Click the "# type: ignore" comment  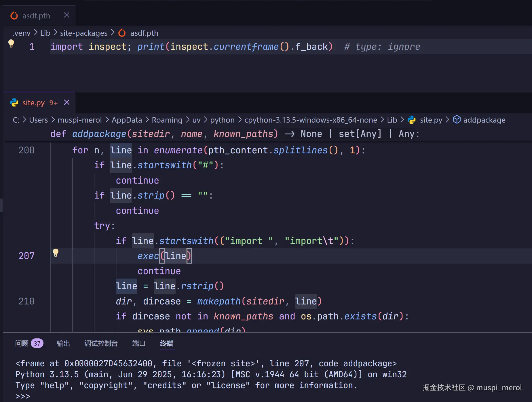[382, 47]
